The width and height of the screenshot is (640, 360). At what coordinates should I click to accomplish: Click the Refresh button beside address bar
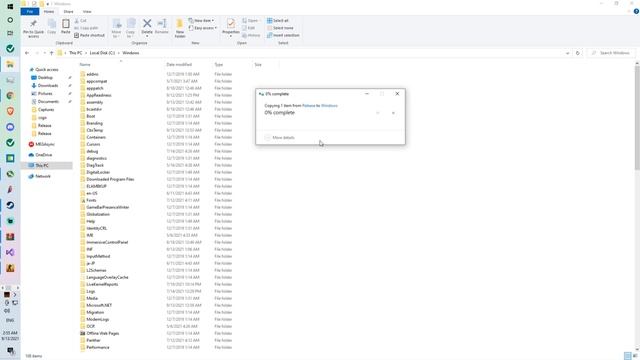click(578, 53)
